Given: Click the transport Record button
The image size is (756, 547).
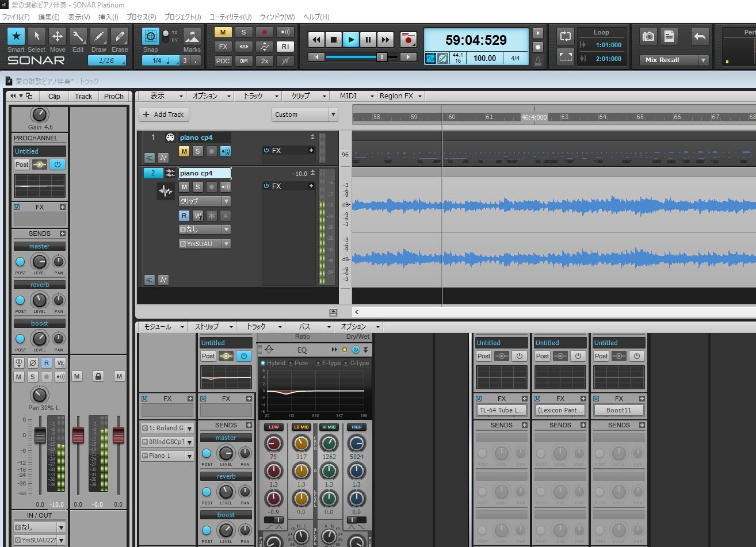Looking at the screenshot, I should tap(408, 40).
